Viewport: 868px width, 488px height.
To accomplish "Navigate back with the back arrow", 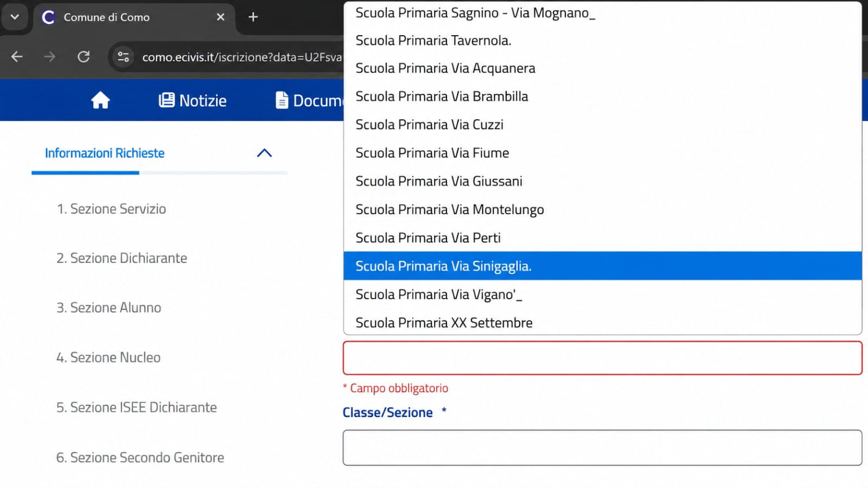I will point(17,56).
